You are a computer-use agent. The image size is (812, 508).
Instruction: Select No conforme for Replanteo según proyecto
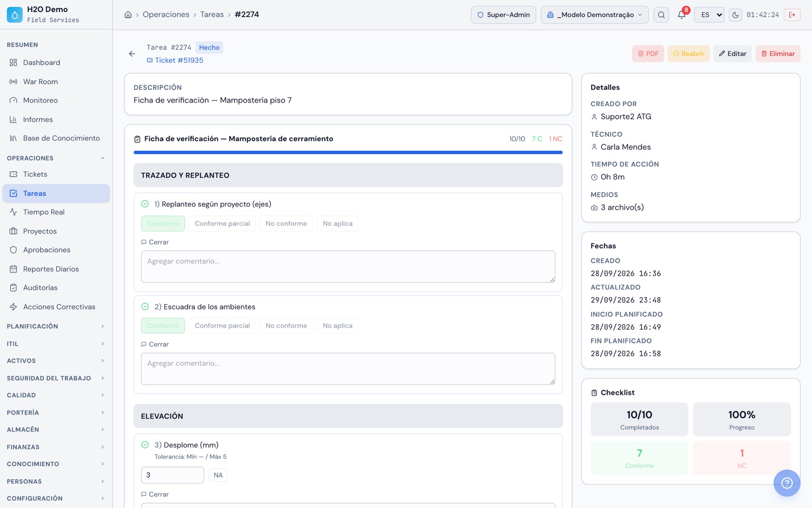(x=286, y=224)
